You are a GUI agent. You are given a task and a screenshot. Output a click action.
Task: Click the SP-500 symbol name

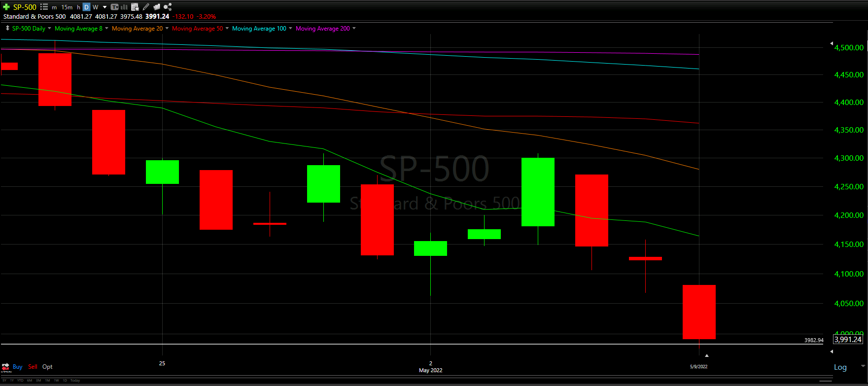[25, 7]
